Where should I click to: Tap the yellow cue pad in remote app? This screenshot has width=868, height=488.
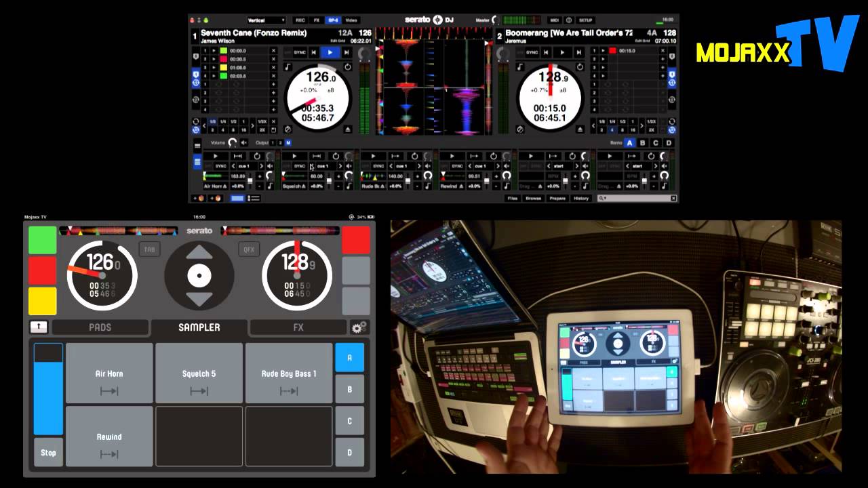(42, 302)
